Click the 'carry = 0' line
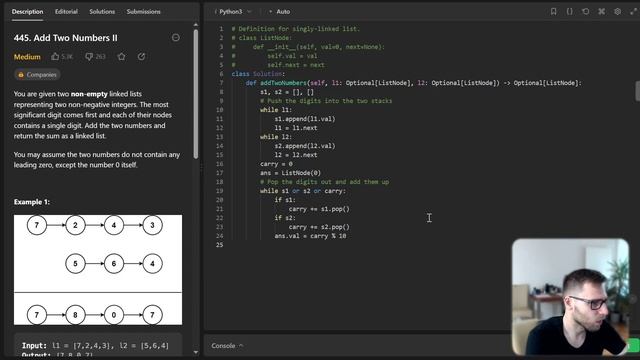Image resolution: width=640 pixels, height=360 pixels. tap(276, 164)
